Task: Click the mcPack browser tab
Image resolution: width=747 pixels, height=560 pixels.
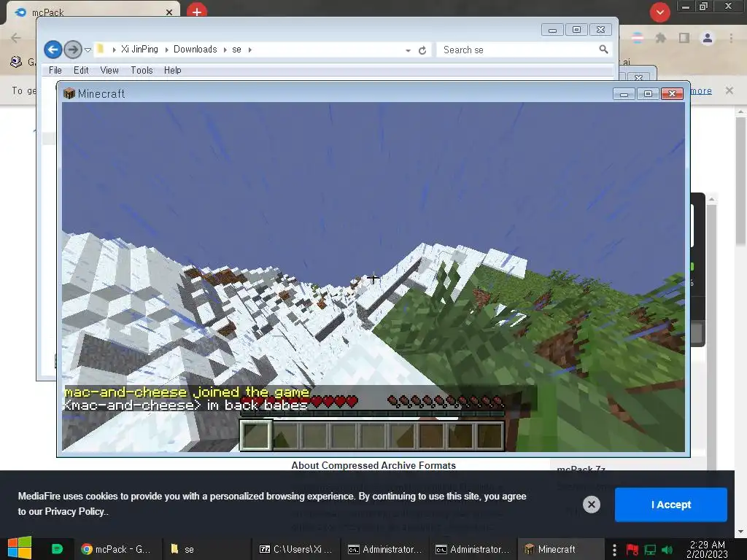Action: tap(93, 12)
